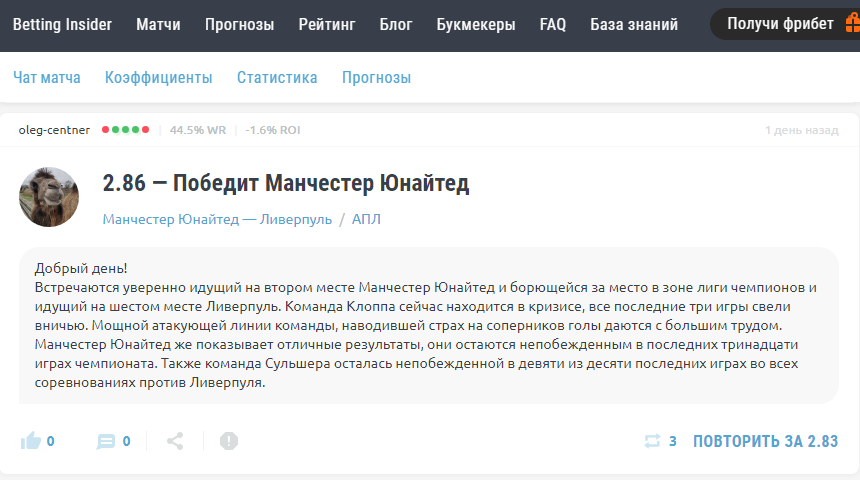Open the FAQ page

tap(552, 25)
